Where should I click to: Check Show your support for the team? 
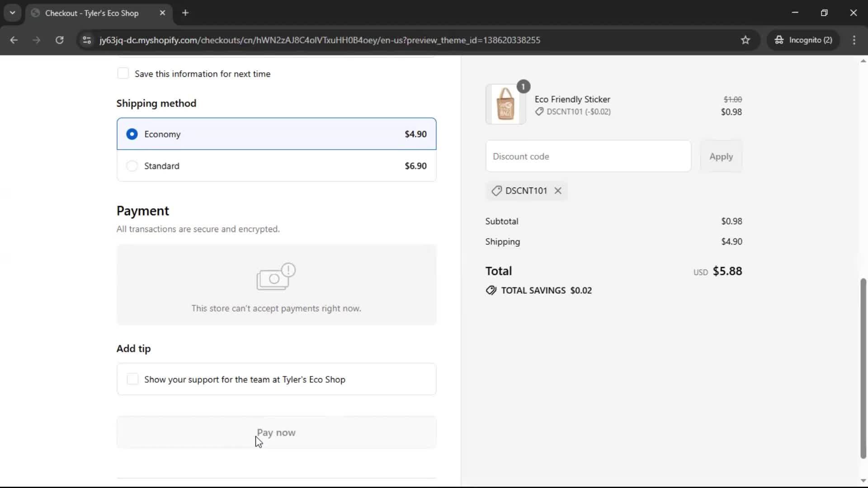[132, 380]
